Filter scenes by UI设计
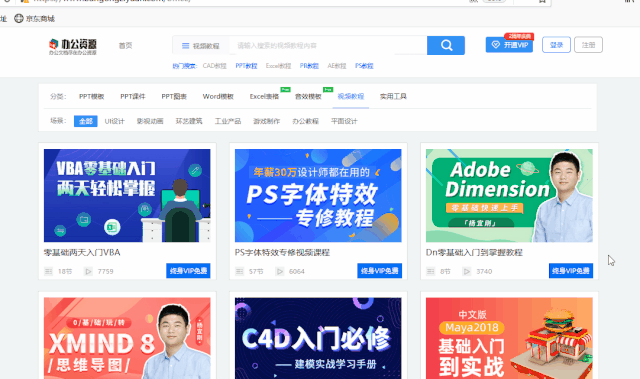 [x=114, y=121]
